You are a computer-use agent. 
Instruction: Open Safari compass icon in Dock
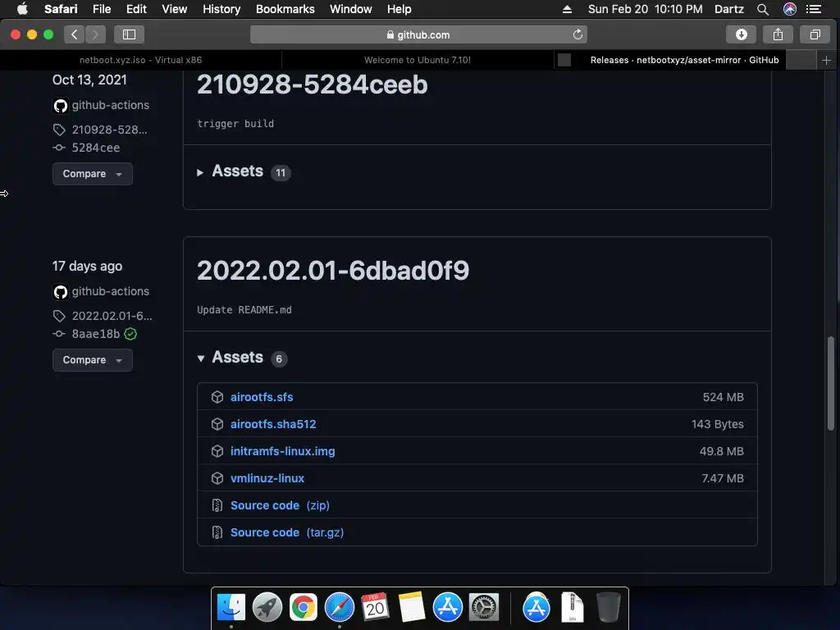[x=339, y=608]
